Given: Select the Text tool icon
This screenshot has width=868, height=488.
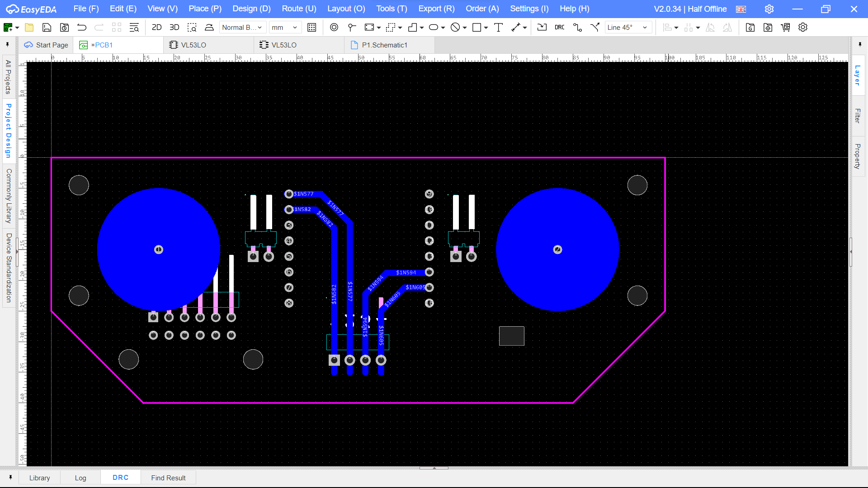Looking at the screenshot, I should (498, 28).
